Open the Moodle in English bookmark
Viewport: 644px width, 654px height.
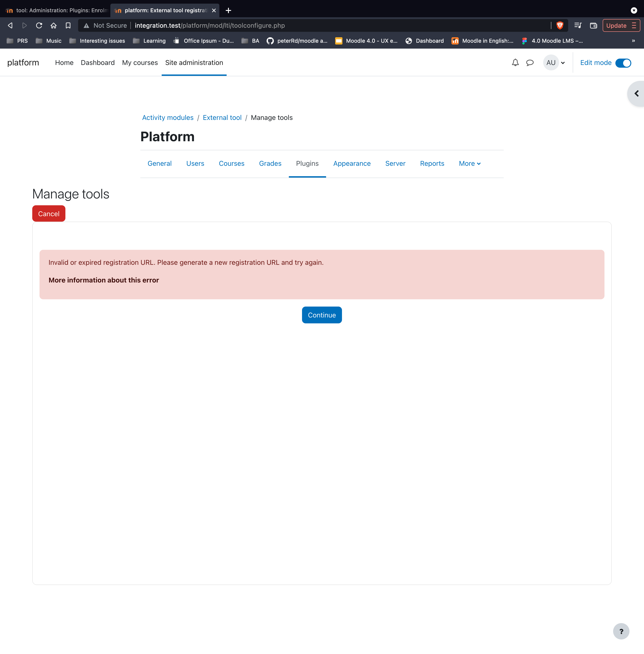tap(482, 41)
